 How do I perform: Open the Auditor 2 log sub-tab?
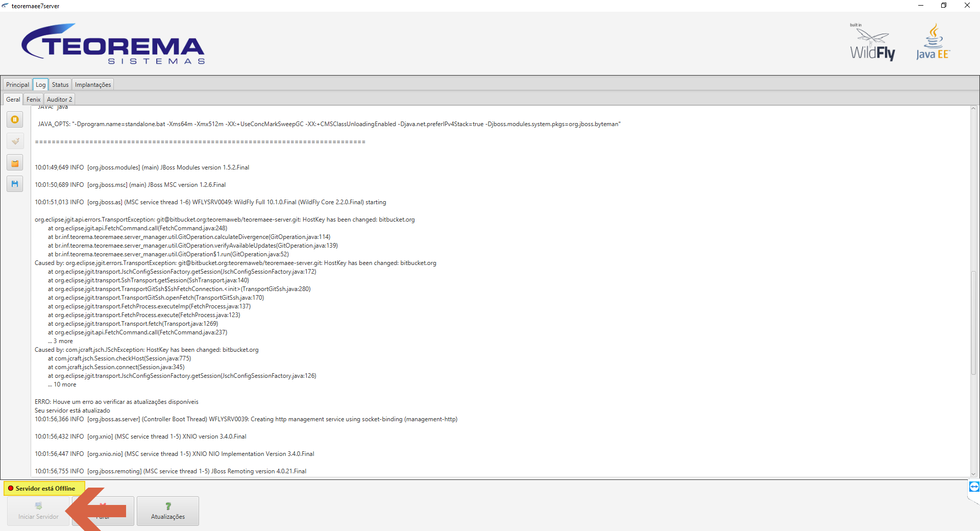click(x=60, y=100)
